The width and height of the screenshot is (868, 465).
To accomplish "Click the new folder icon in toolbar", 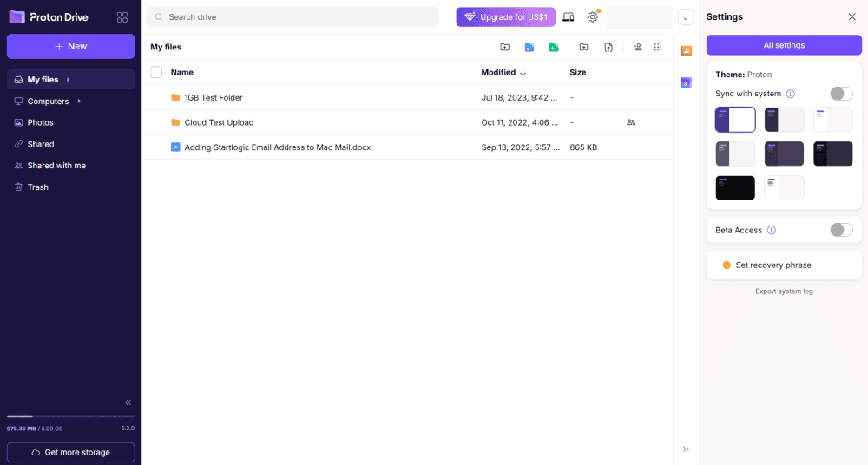I will pyautogui.click(x=505, y=47).
